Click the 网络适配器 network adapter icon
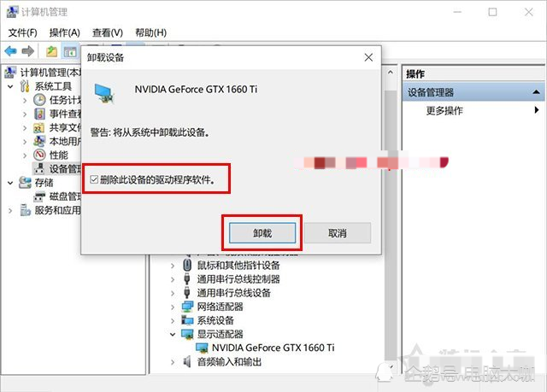Screen dimensions: 547x392 click(x=188, y=307)
